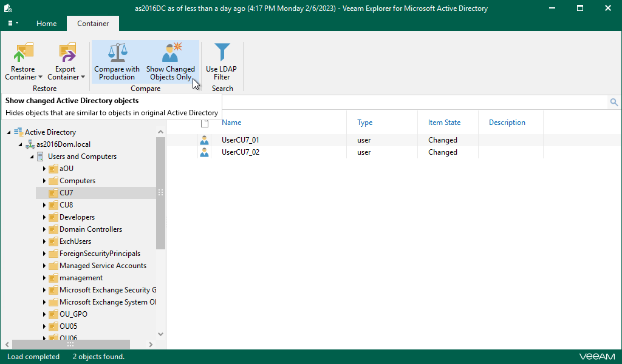Sort by the Name column header
This screenshot has height=364, width=622.
pos(231,123)
